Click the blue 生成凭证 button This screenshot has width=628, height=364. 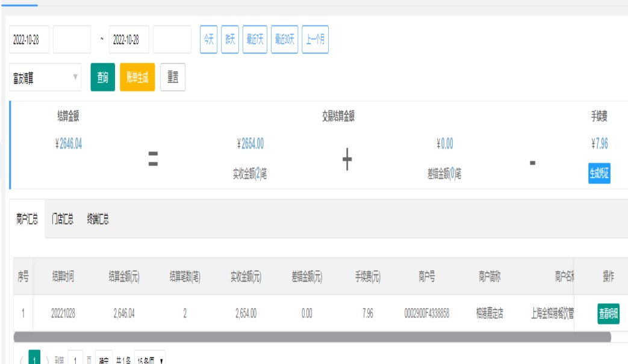(599, 173)
